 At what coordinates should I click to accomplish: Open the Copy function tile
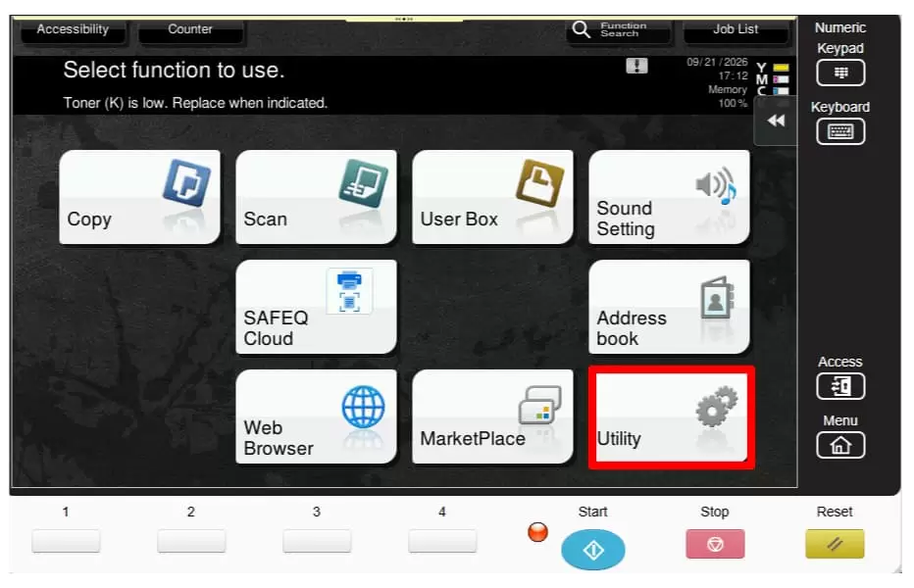pos(139,196)
